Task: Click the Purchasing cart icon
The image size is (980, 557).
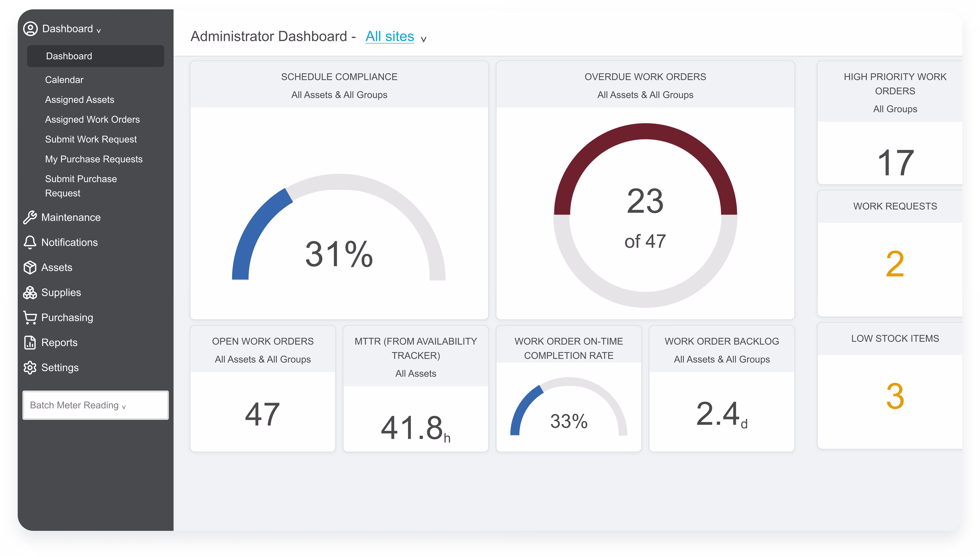Action: tap(30, 318)
